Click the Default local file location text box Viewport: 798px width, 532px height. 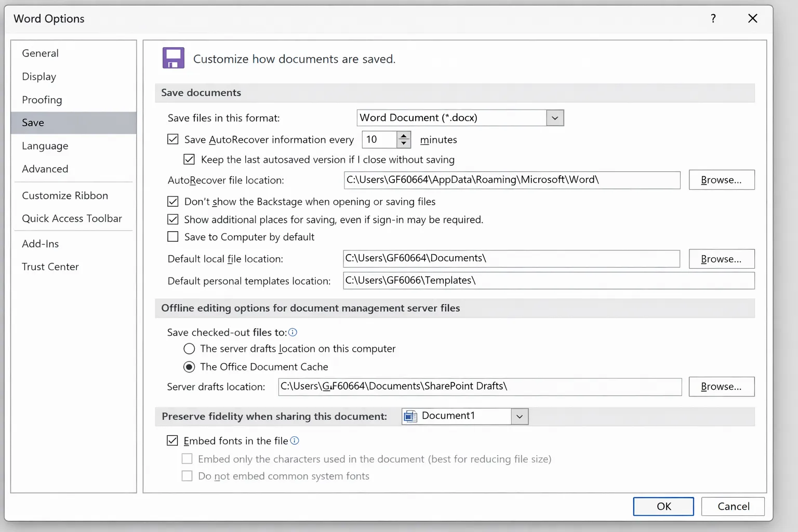511,258
